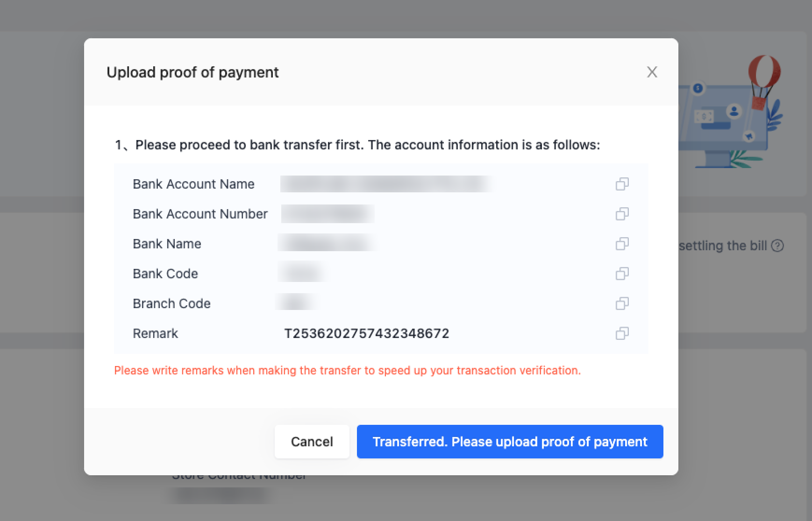Click the blurred Bank Code value

[x=302, y=274]
